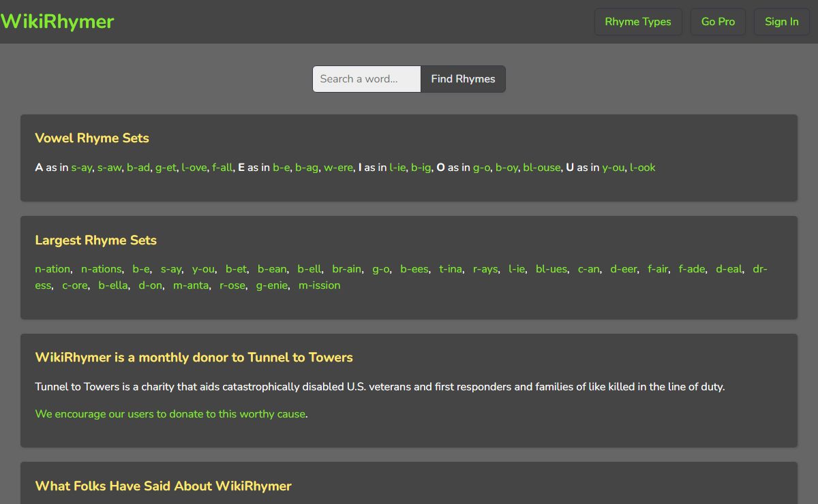Select the r-ose rhyme set
Image resolution: width=818 pixels, height=504 pixels.
(x=232, y=285)
